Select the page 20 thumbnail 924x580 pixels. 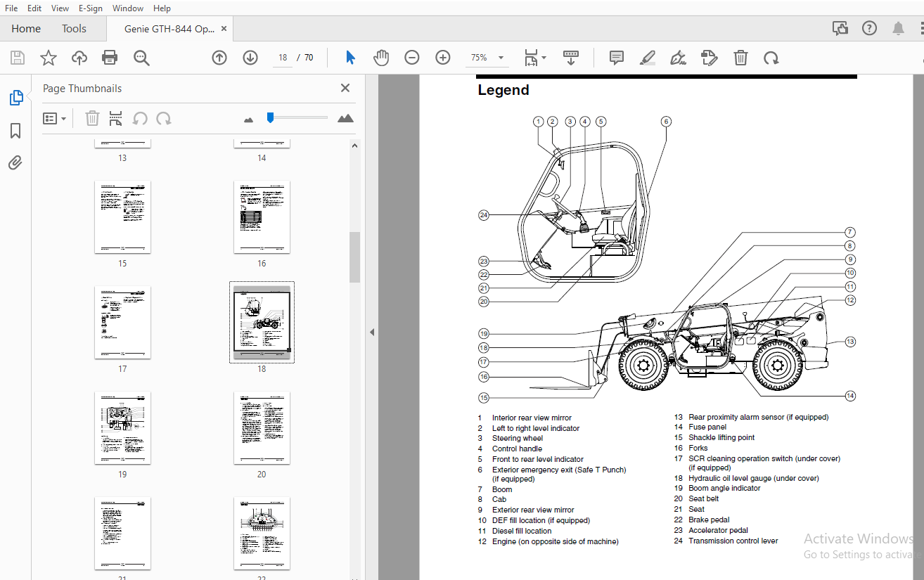click(x=262, y=427)
